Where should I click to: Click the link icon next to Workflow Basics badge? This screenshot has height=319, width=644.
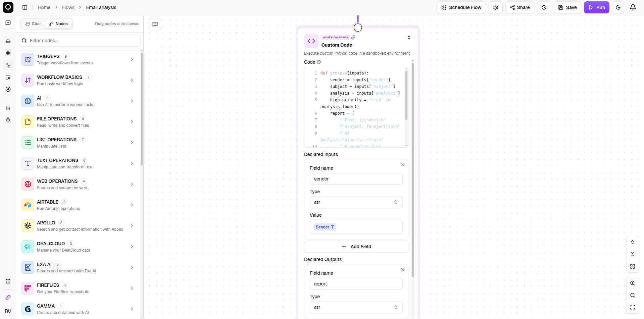point(353,37)
